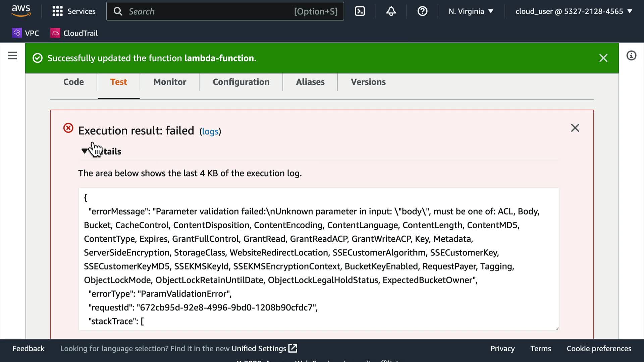Open the help question mark icon
Screen dimensions: 644x362
422,11
